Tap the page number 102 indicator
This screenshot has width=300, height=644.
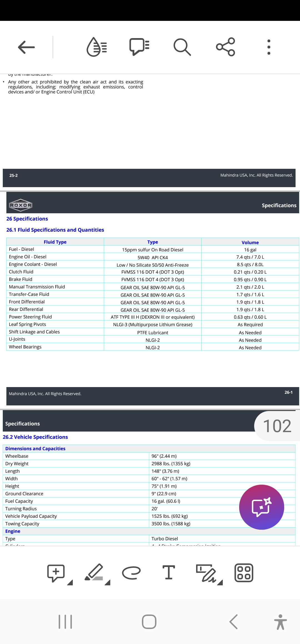277,426
